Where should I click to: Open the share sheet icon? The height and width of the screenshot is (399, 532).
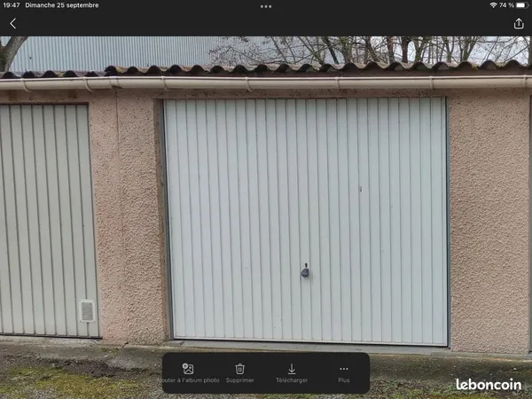tap(519, 23)
